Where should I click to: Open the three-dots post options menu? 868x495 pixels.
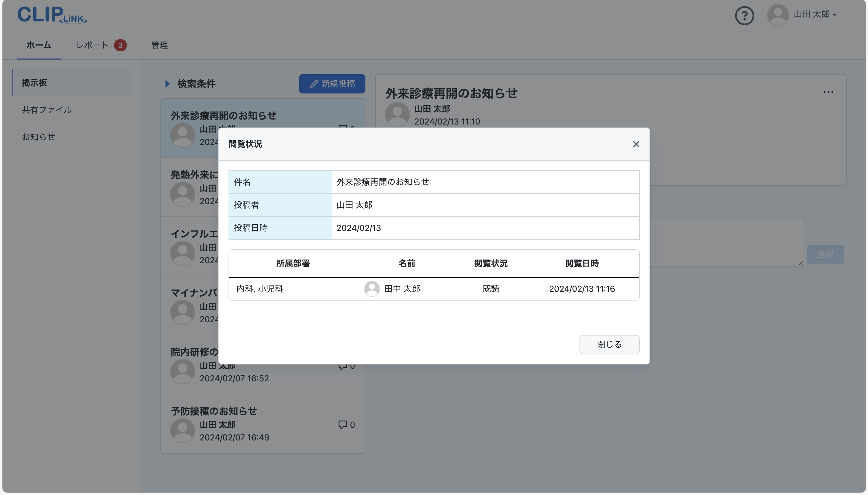(828, 92)
